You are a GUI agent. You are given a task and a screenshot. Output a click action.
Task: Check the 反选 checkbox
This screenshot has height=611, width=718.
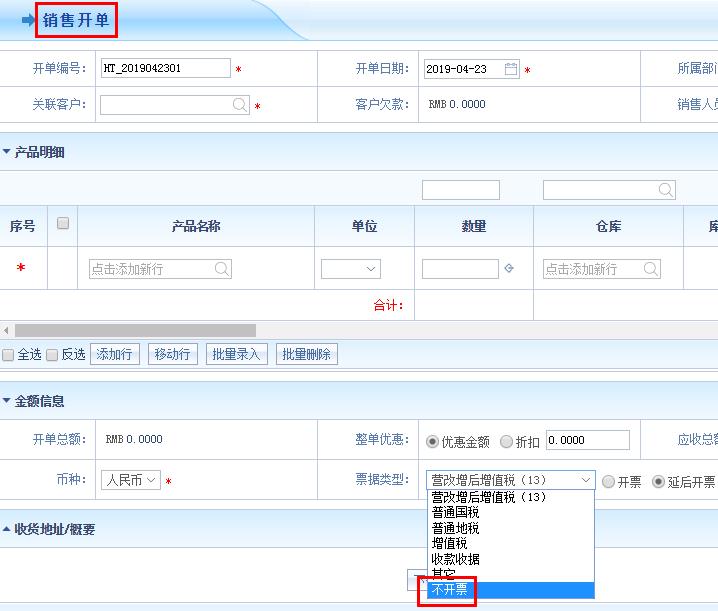point(52,355)
